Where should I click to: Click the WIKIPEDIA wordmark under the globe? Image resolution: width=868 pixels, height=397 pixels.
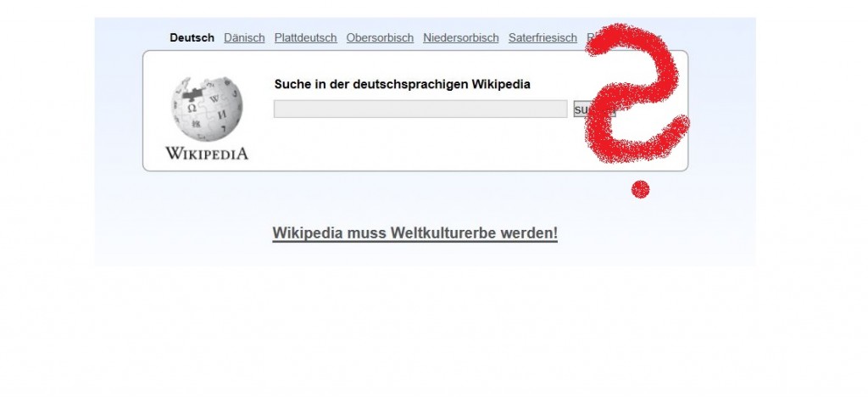point(207,154)
